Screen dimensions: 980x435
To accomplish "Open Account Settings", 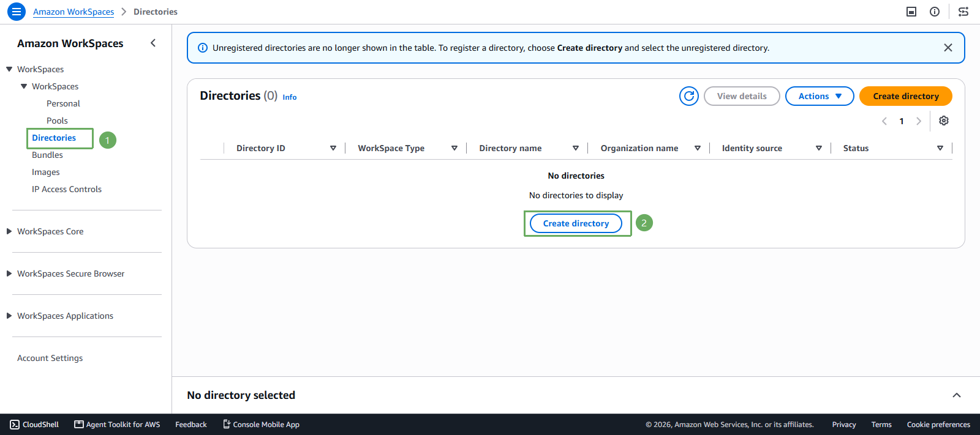I will pos(50,358).
